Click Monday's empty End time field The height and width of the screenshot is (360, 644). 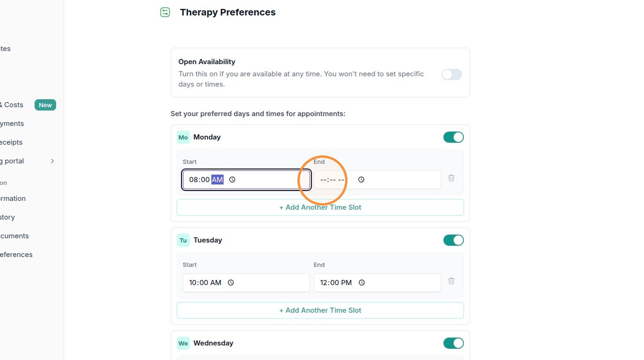tap(377, 180)
